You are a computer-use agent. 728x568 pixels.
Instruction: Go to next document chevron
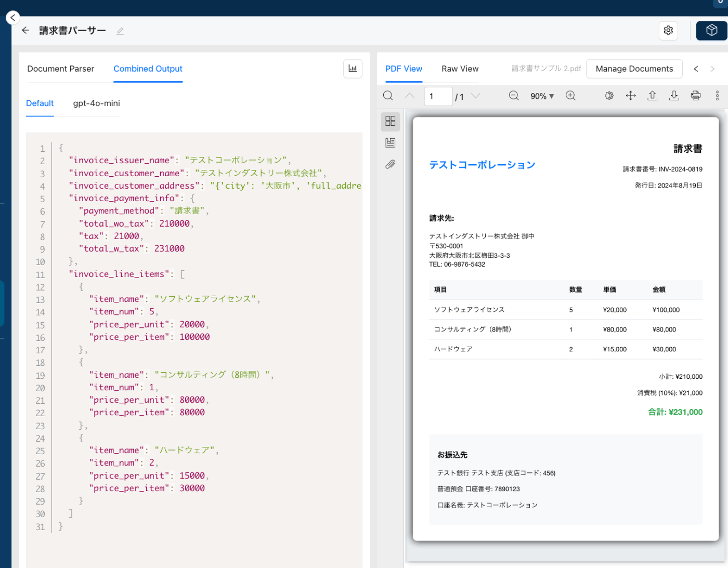[712, 69]
